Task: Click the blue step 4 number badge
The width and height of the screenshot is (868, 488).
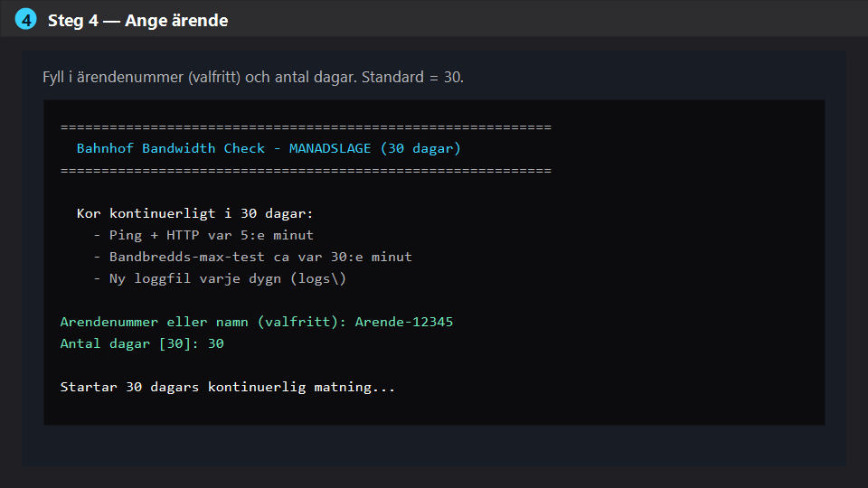Action: (x=25, y=19)
